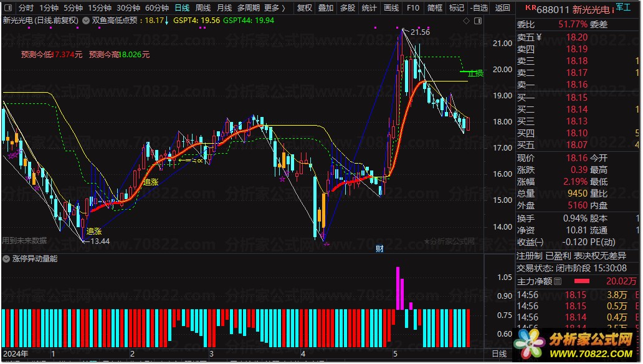The image size is (643, 364).
Task: Click the GSPT4: 19.56 indicator value
Action: click(x=196, y=21)
